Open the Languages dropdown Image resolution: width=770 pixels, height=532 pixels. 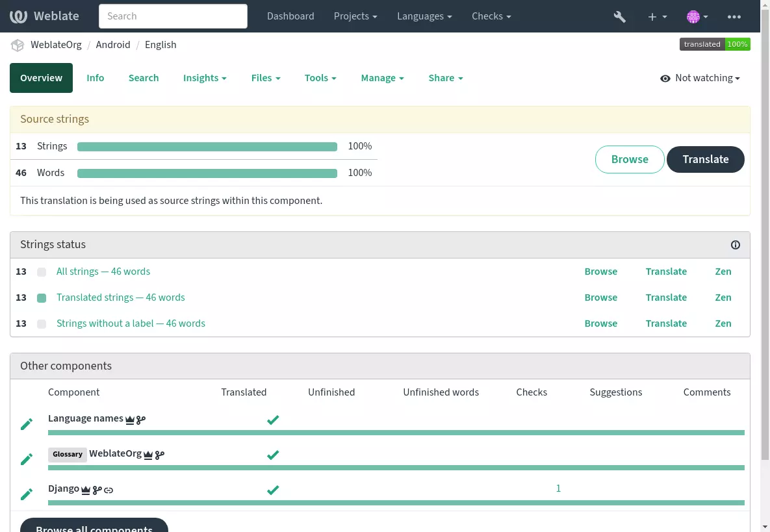(424, 16)
